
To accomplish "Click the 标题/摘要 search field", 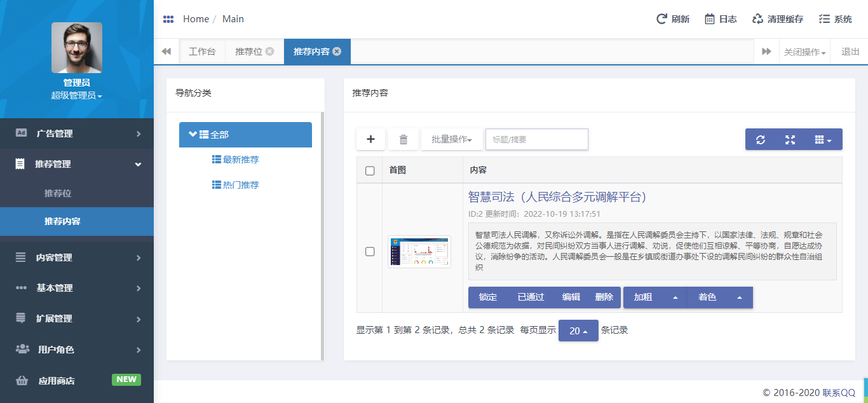I will click(536, 139).
